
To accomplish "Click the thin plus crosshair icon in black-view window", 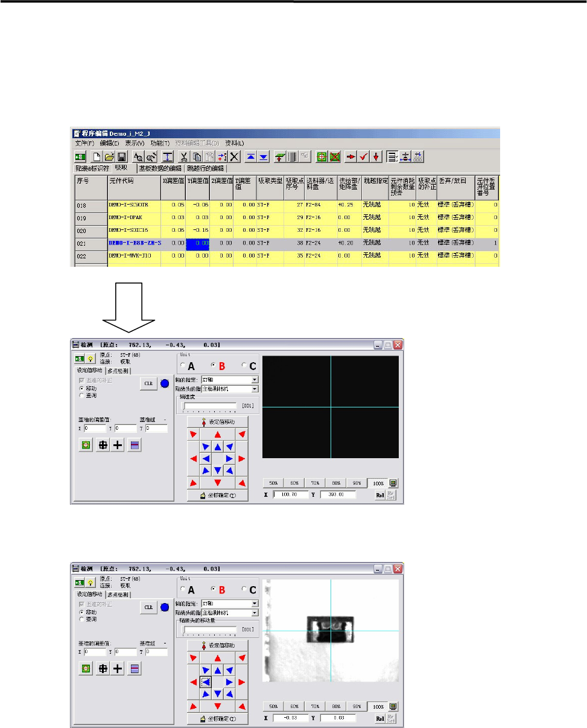I will pos(118,446).
